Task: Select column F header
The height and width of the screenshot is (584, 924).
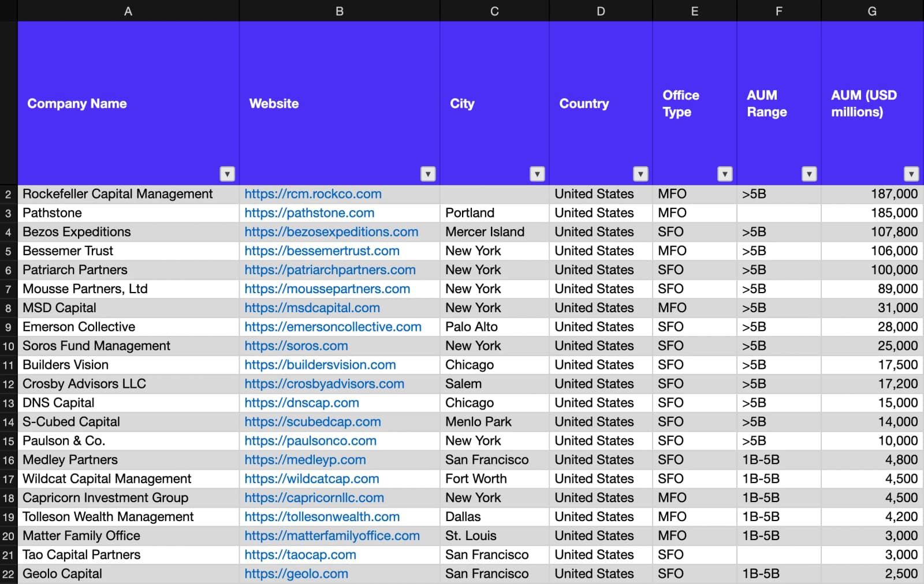Action: click(779, 11)
